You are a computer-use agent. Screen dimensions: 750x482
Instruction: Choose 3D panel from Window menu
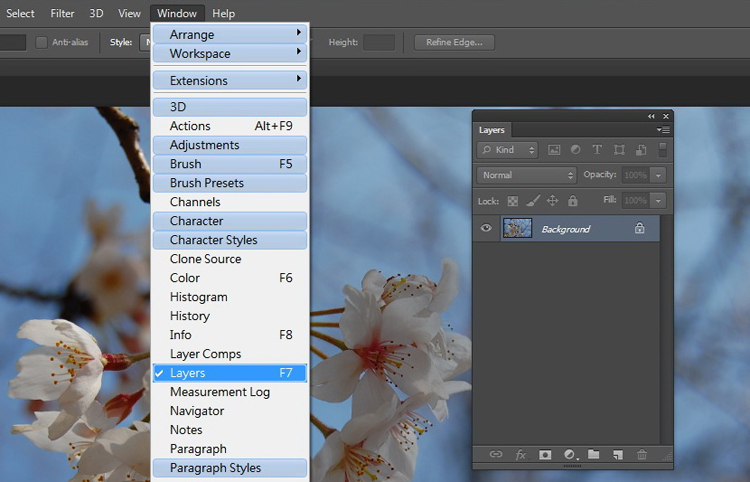(230, 107)
